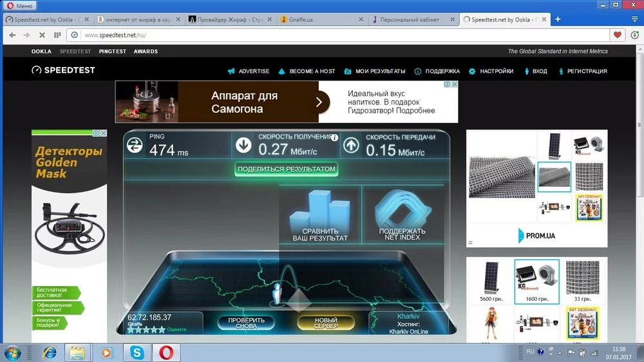The image size is (644, 362).
Task: Click the RU language indicator
Action: (530, 352)
